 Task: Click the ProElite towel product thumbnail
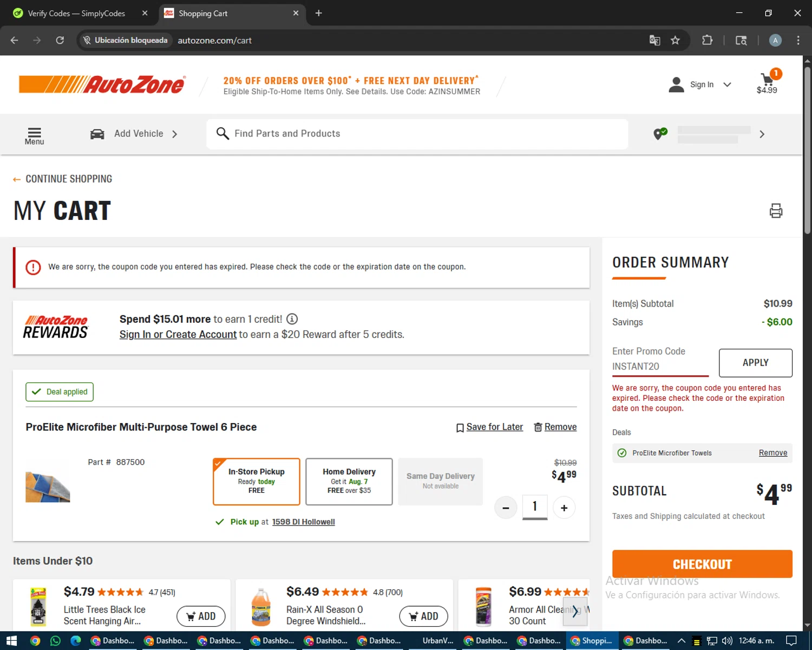48,487
